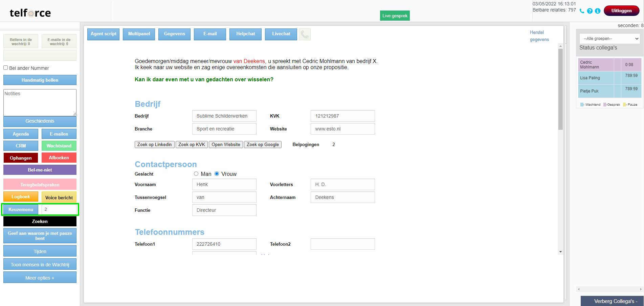Enable the Bel ander Nummer checkbox
Viewport: 644px width, 306px height.
(6, 68)
